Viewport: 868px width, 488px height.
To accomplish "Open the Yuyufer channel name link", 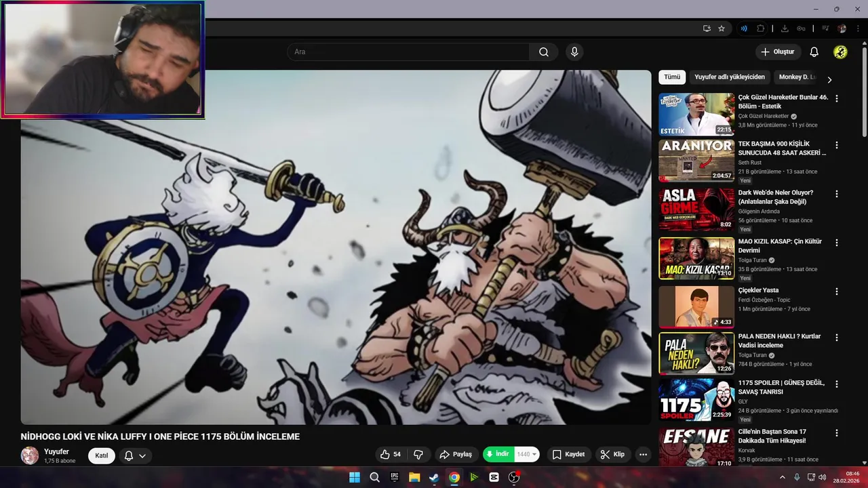I will [56, 451].
